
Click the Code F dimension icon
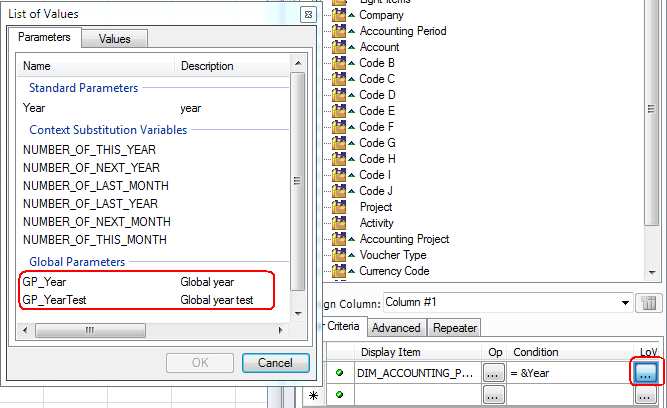coord(339,127)
